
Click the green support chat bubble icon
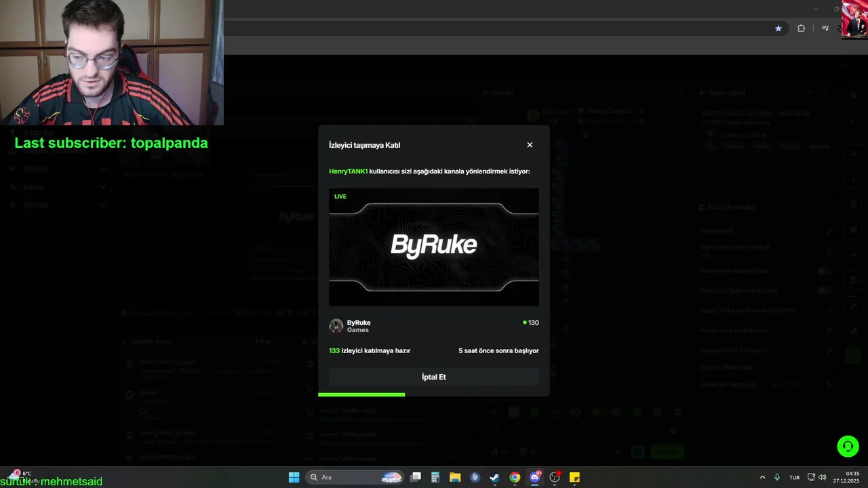click(848, 446)
